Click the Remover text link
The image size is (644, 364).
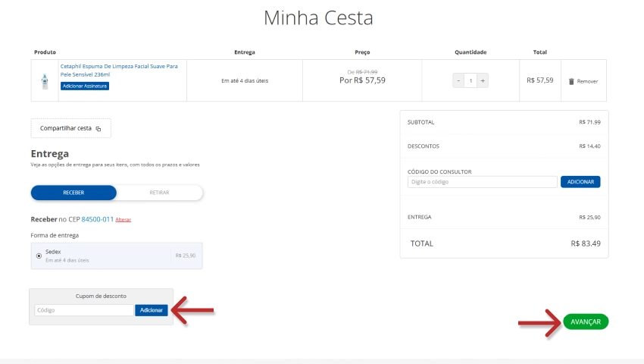point(587,81)
